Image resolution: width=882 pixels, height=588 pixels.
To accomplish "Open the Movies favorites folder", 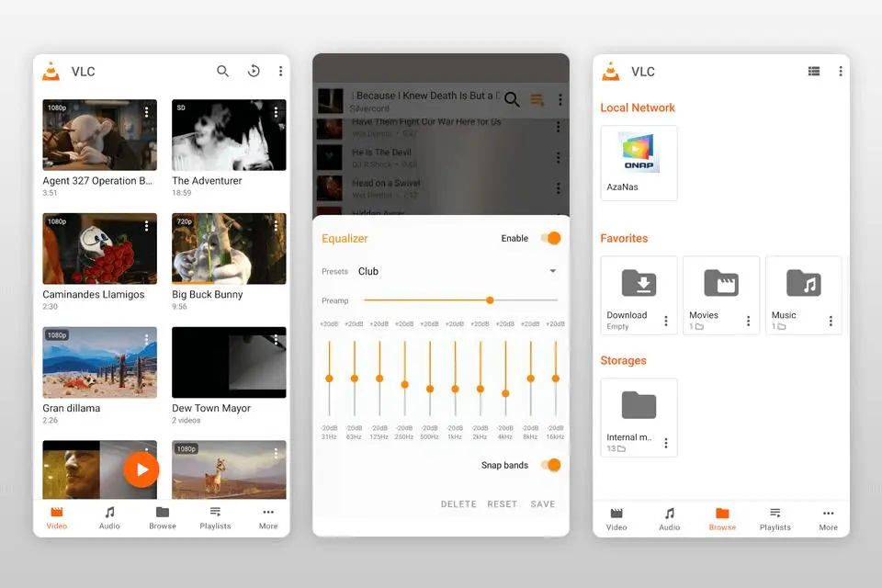I will pos(721,296).
